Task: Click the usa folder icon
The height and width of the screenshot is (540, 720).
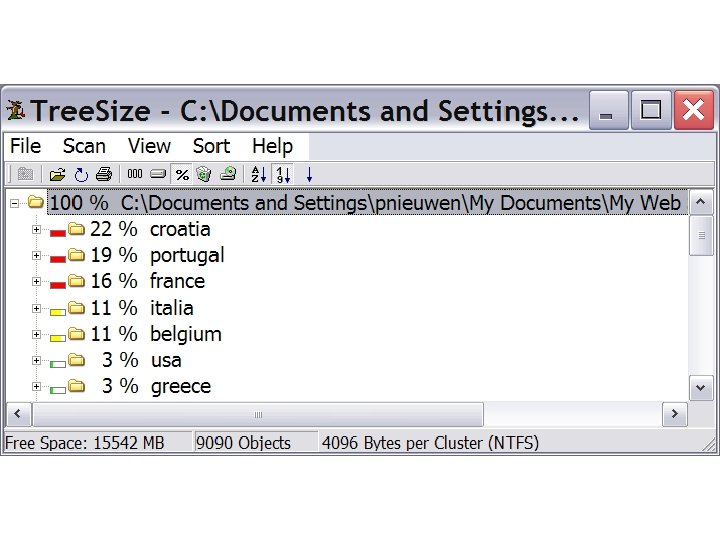Action: 77,360
